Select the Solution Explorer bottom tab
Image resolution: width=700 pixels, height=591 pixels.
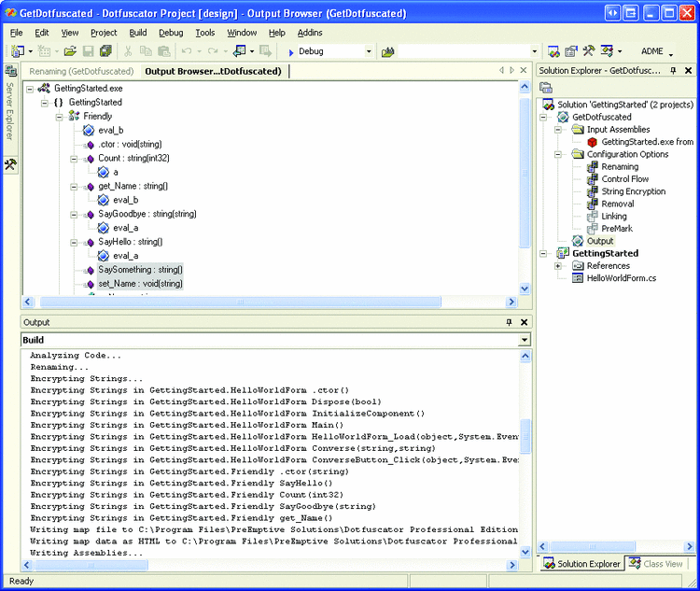point(581,564)
